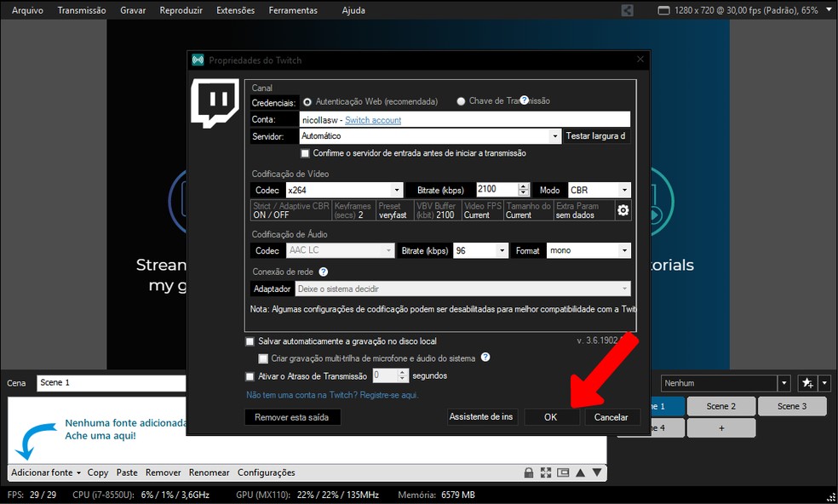Viewport: 838px width, 504px height.
Task: Click the delay seconds stepper field
Action: (390, 375)
